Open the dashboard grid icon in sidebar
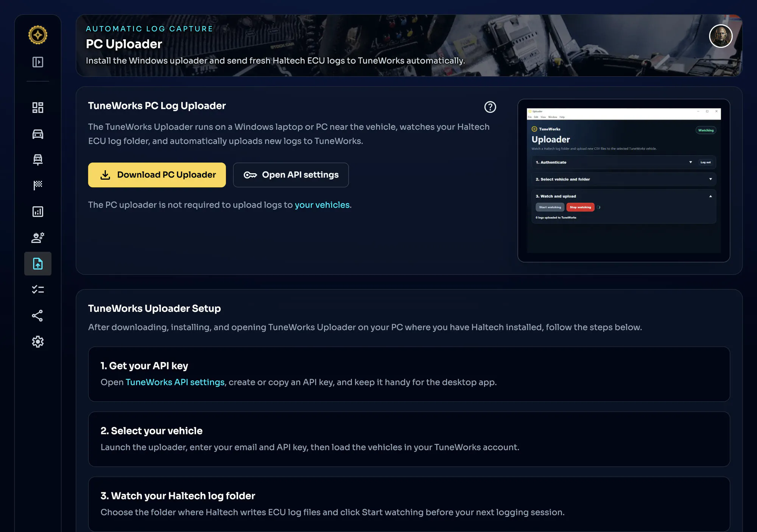 tap(38, 107)
